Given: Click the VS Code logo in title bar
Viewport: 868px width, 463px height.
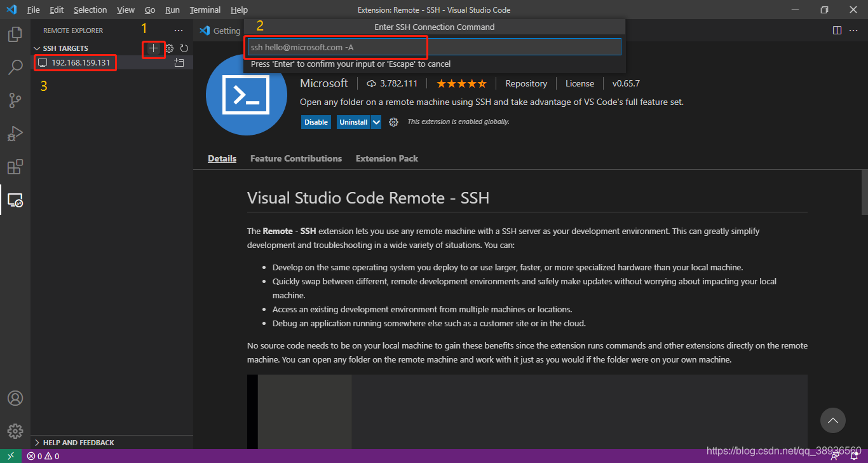Looking at the screenshot, I should pyautogui.click(x=11, y=10).
